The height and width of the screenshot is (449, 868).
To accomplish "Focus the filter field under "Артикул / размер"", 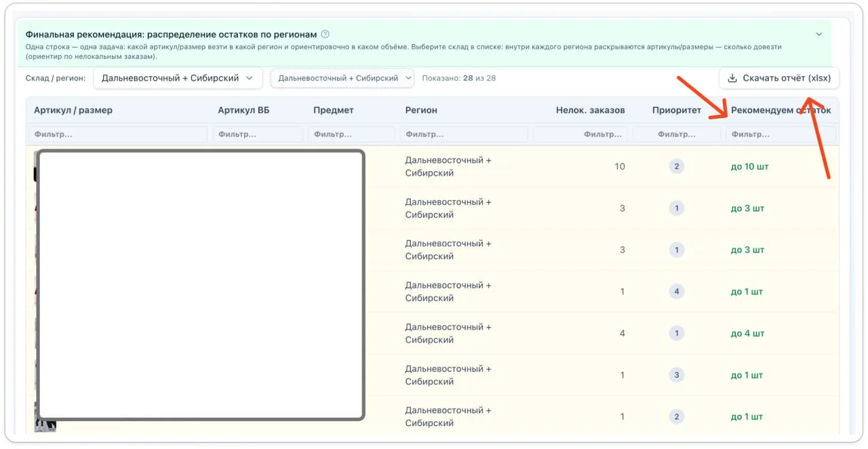I will [118, 134].
